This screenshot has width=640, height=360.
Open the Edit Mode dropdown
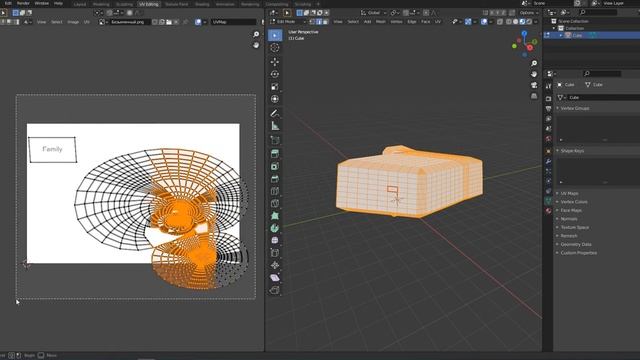coord(287,22)
